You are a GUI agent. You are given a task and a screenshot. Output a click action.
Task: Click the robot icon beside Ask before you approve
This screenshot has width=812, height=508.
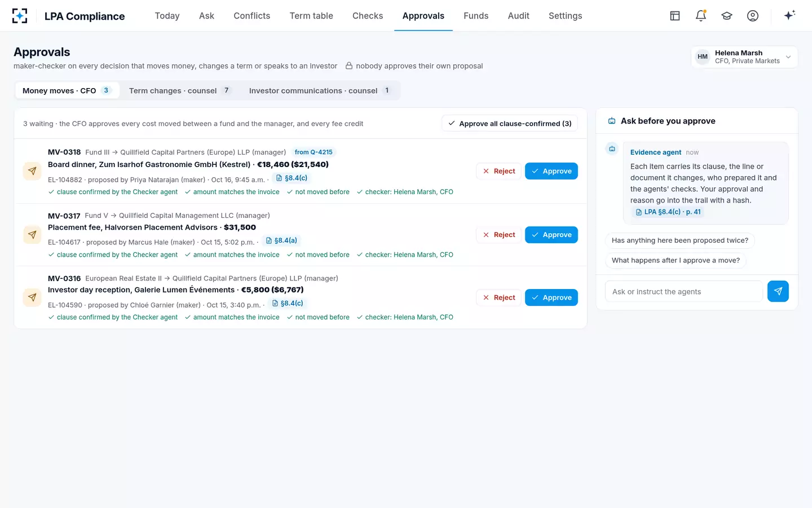(x=612, y=121)
